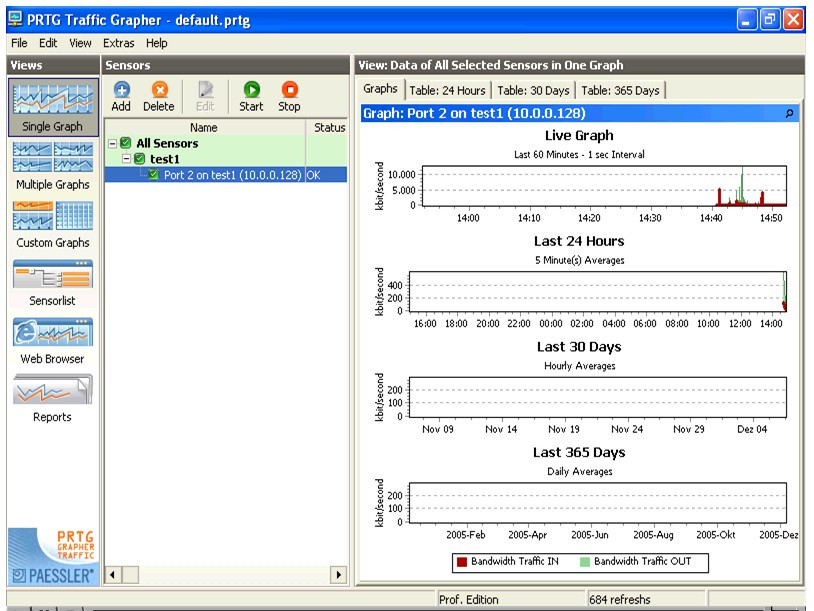Toggle the All Sensors checkbox
This screenshot has height=611, width=814.
coord(126,143)
